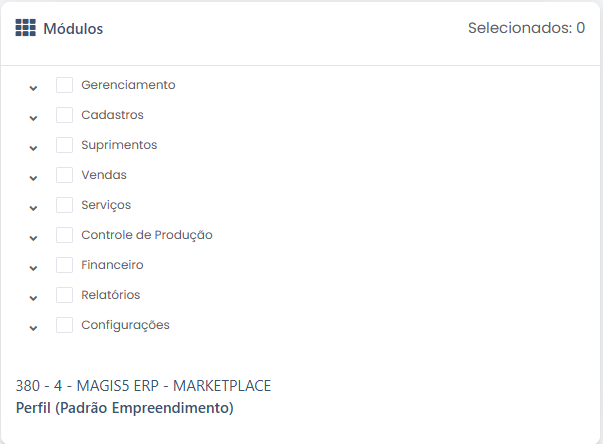Check the Gerenciamento checkbox
The height and width of the screenshot is (444, 603).
[64, 85]
